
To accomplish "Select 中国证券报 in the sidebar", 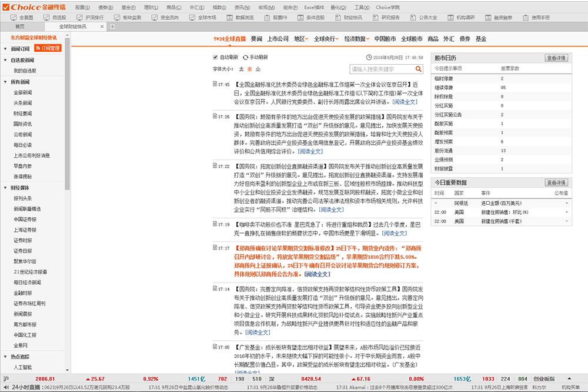I will click(x=25, y=220).
